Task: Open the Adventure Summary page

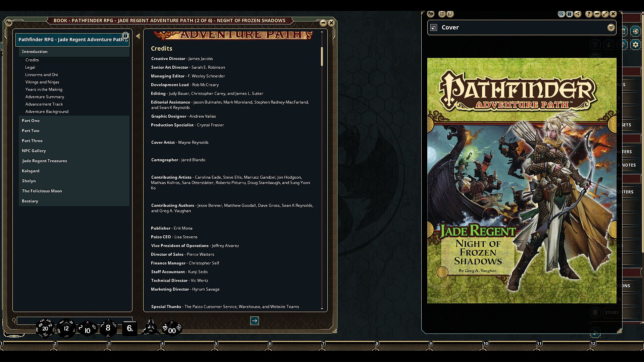Action: click(45, 97)
